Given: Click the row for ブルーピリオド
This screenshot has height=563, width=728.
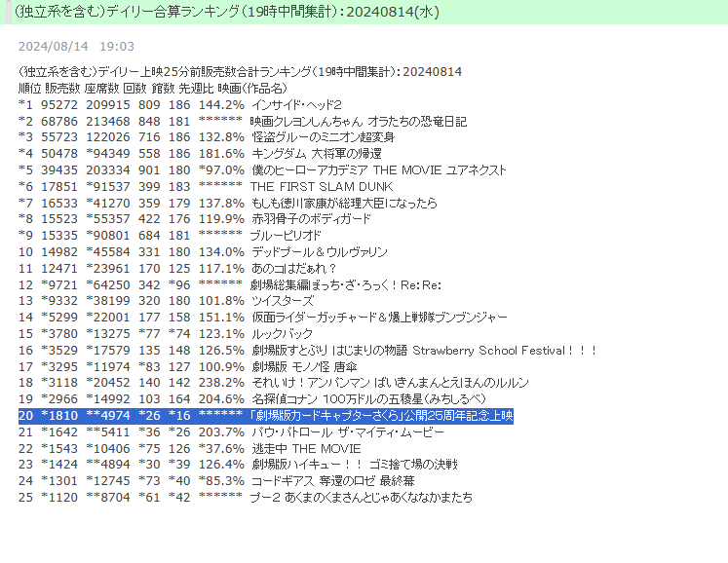Looking at the screenshot, I should click(x=170, y=236).
